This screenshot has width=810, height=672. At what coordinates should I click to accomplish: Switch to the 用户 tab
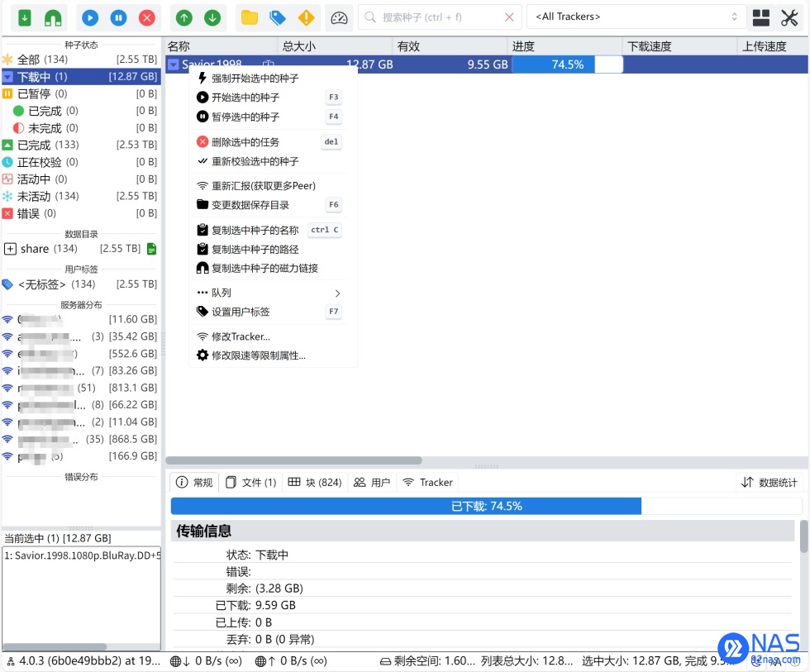click(372, 483)
